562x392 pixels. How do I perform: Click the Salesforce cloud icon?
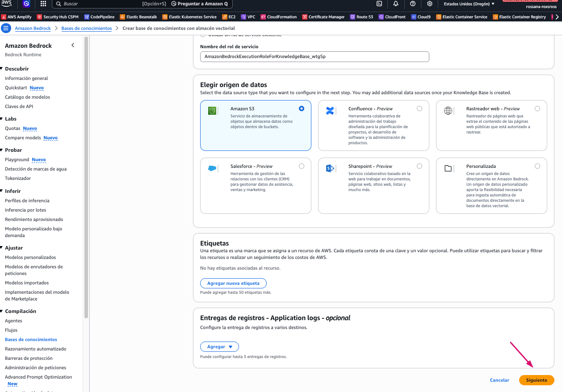(x=212, y=168)
